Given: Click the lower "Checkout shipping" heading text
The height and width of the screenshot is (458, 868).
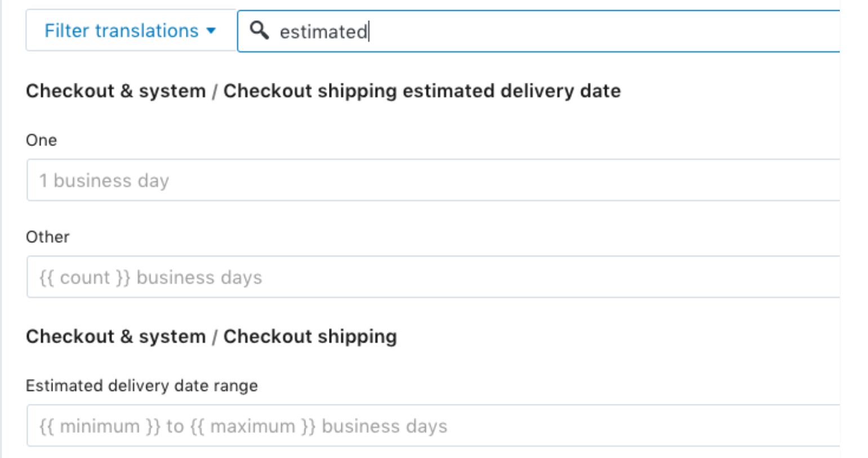Looking at the screenshot, I should click(310, 336).
